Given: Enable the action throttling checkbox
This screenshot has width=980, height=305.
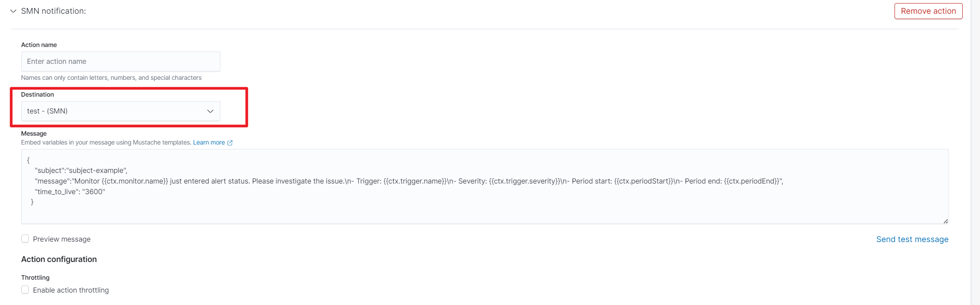Looking at the screenshot, I should [x=25, y=290].
